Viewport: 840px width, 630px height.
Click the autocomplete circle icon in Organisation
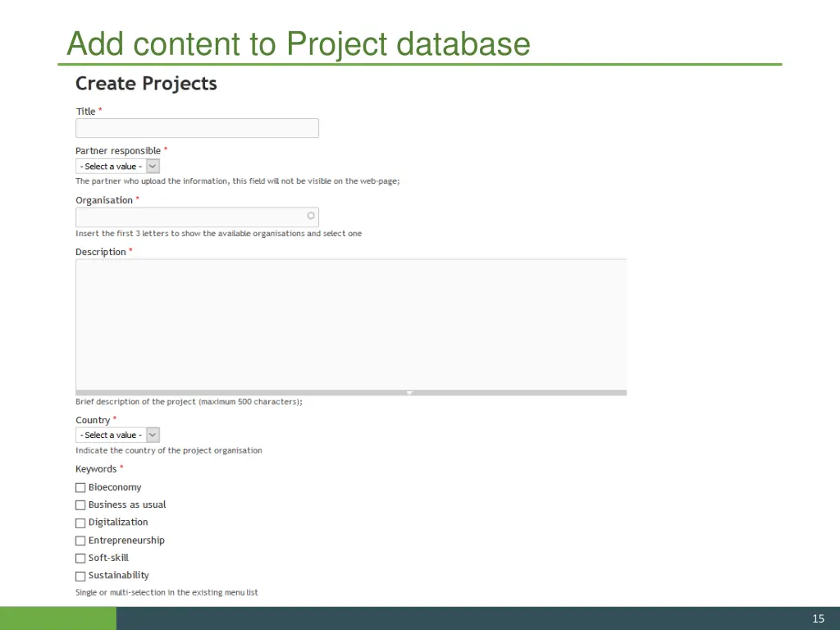[311, 216]
